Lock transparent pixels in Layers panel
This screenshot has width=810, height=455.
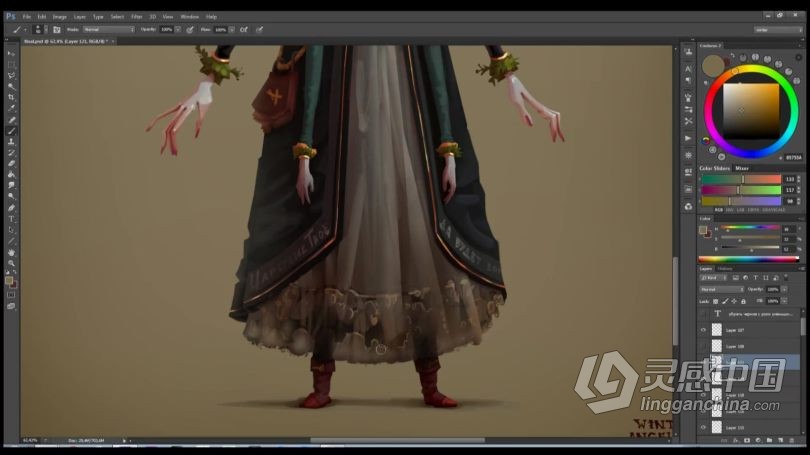pyautogui.click(x=715, y=301)
